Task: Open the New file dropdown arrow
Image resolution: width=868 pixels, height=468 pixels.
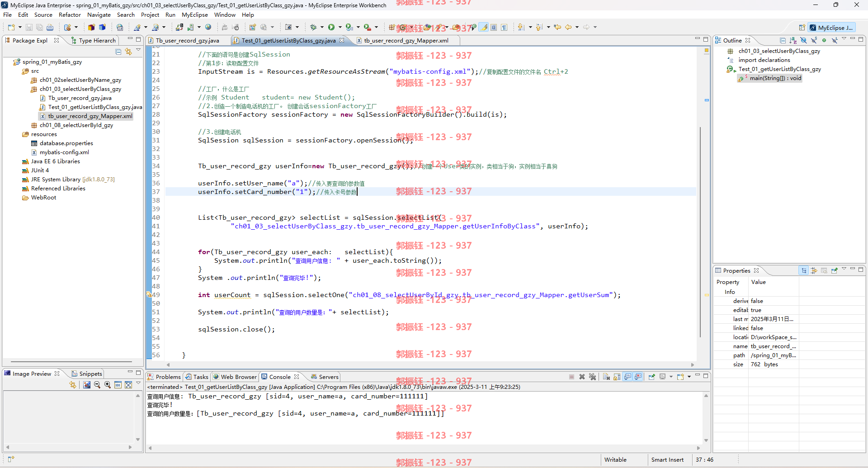Action: coord(20,27)
